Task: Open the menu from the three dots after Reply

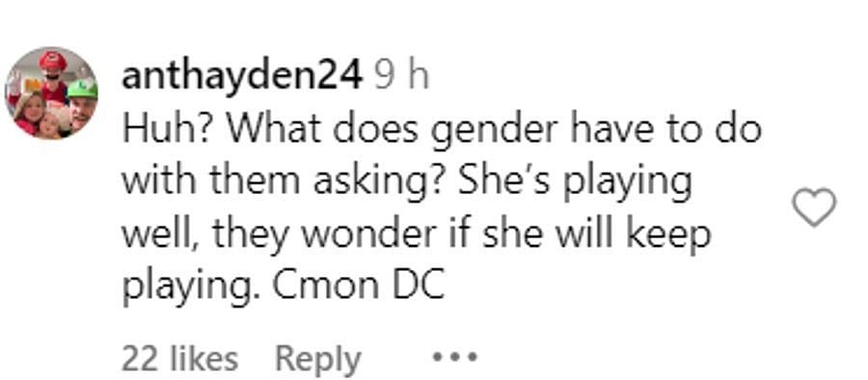Action: [454, 356]
